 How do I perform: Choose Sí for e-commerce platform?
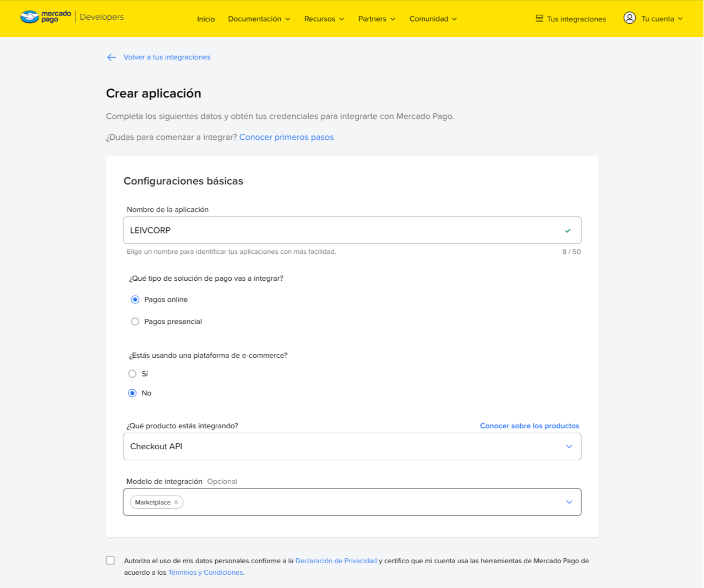coord(132,374)
